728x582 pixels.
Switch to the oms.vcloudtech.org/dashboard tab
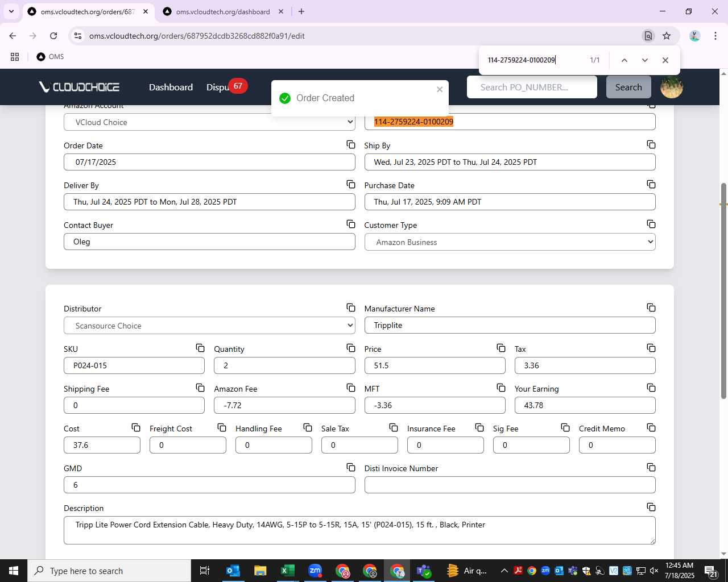(223, 11)
